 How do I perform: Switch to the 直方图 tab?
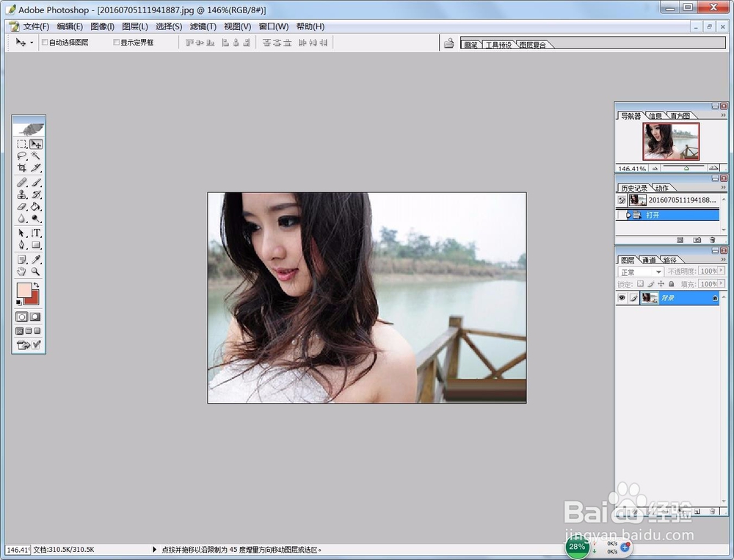pos(680,116)
